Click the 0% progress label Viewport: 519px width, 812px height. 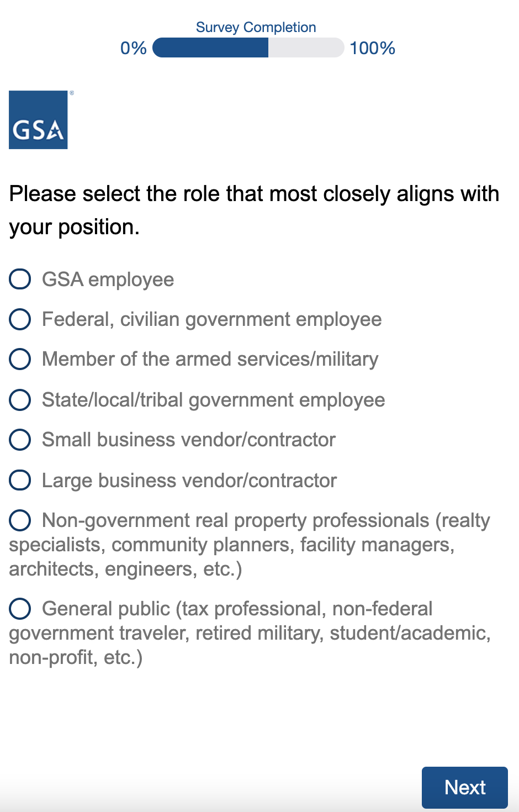click(x=134, y=48)
